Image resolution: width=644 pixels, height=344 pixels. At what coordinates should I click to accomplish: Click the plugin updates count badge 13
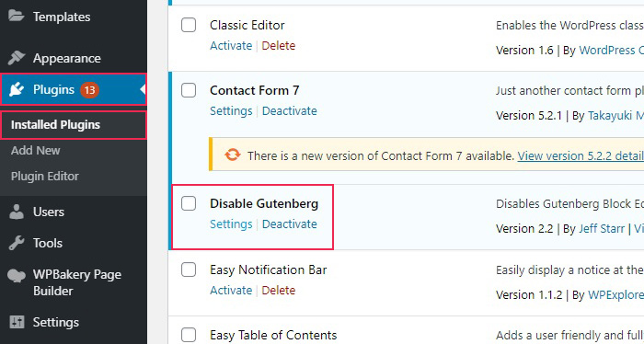[89, 90]
